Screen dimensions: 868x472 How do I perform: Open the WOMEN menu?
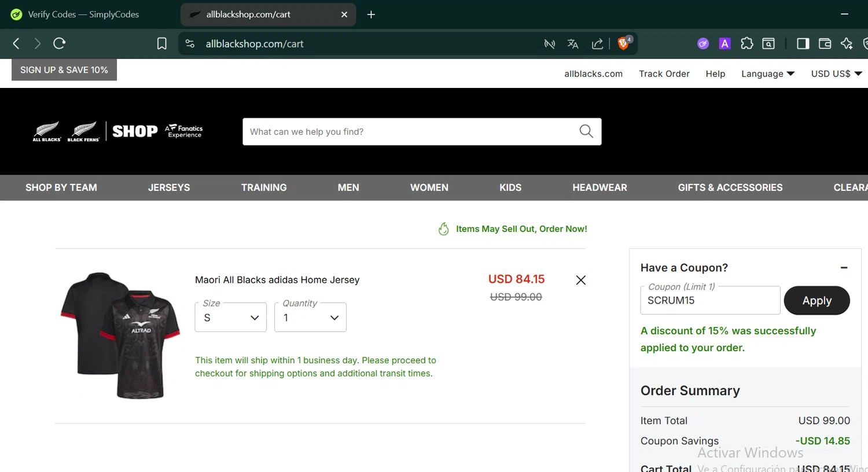pos(429,187)
